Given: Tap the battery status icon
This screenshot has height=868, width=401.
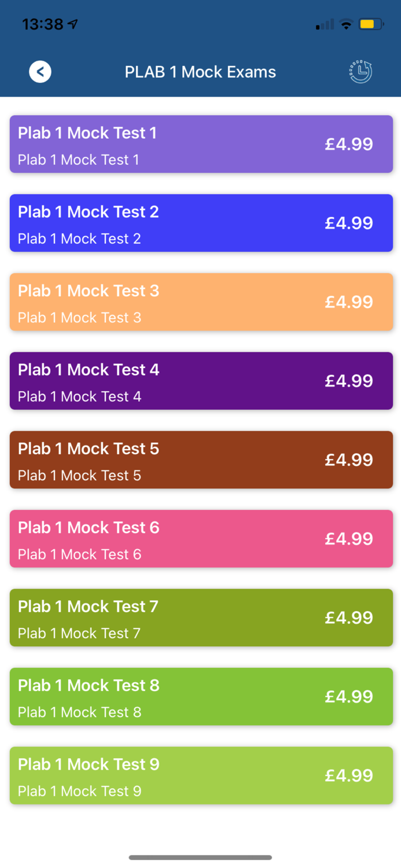Looking at the screenshot, I should point(371,24).
